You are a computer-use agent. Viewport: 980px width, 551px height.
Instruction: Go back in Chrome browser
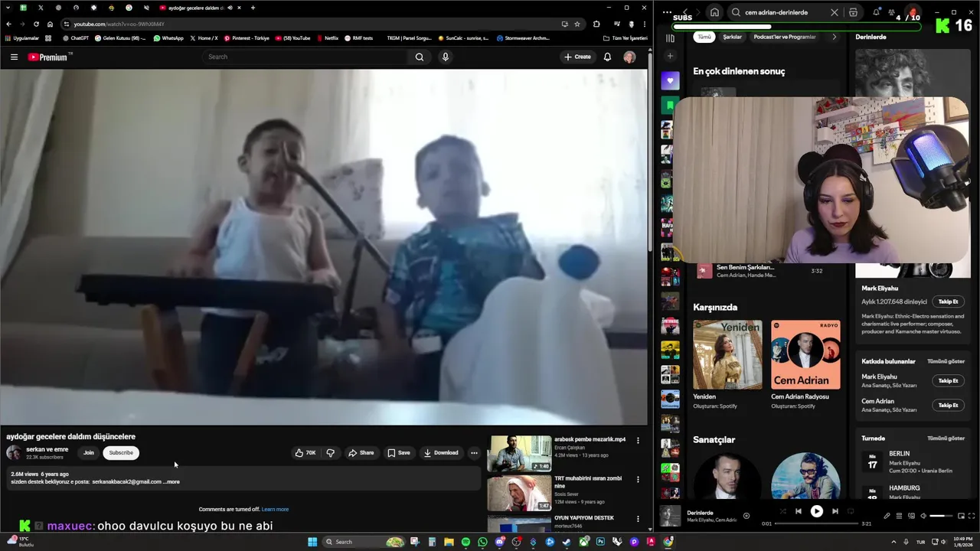click(x=8, y=24)
